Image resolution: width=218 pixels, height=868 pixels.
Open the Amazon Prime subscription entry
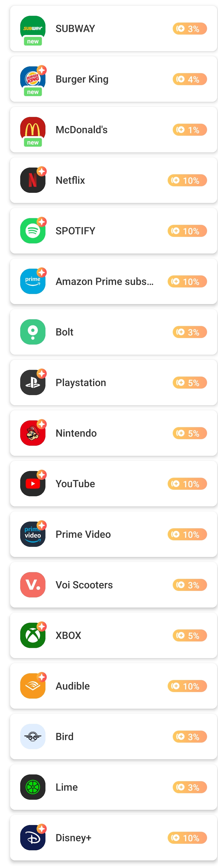[113, 281]
